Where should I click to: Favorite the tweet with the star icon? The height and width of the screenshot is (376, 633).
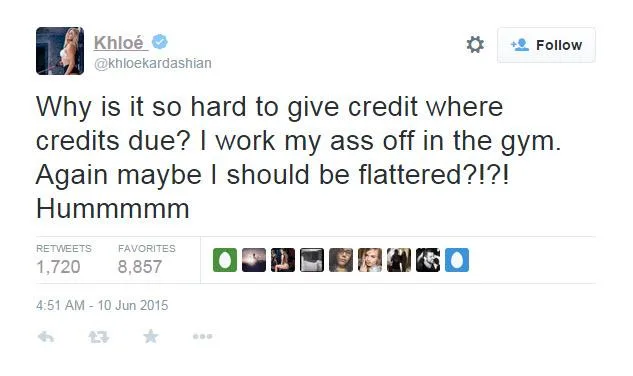click(151, 336)
